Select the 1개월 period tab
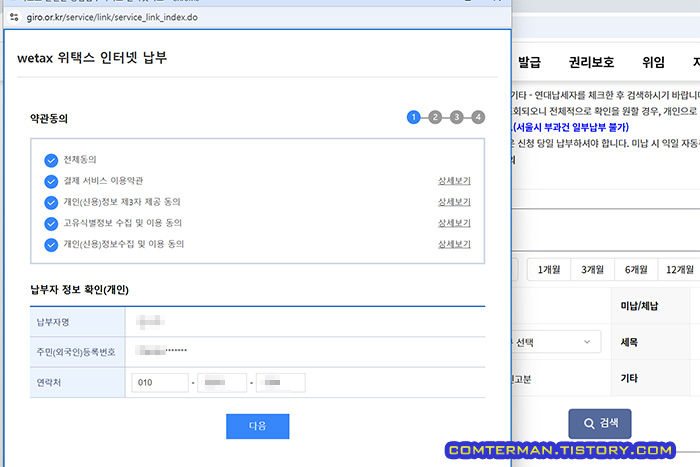The height and width of the screenshot is (467, 700). [x=549, y=269]
